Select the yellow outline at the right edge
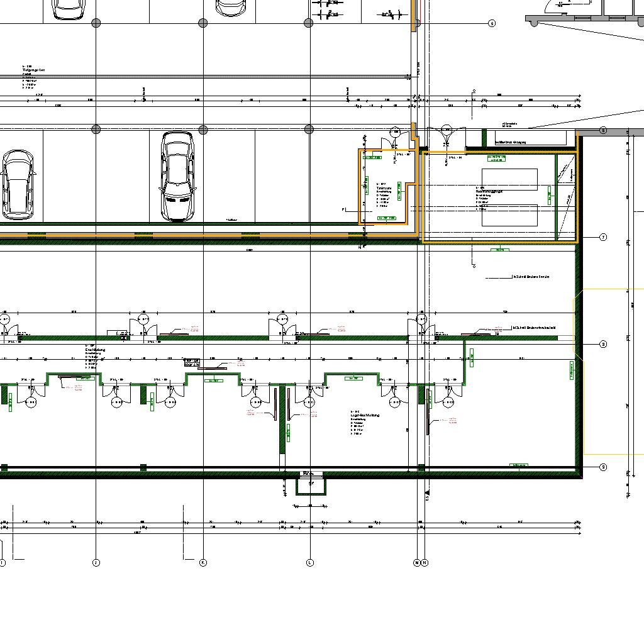Screen dimensions: 644x644 609,372
